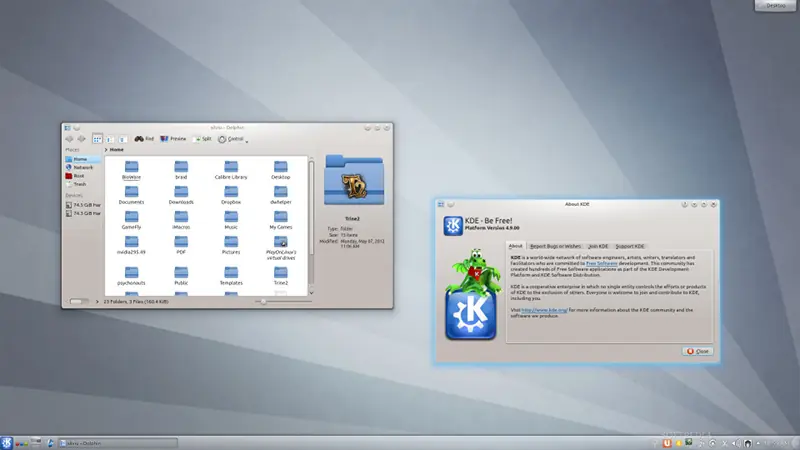This screenshot has width=800, height=450.
Task: Open the Join KDE tab
Action: tap(598, 246)
